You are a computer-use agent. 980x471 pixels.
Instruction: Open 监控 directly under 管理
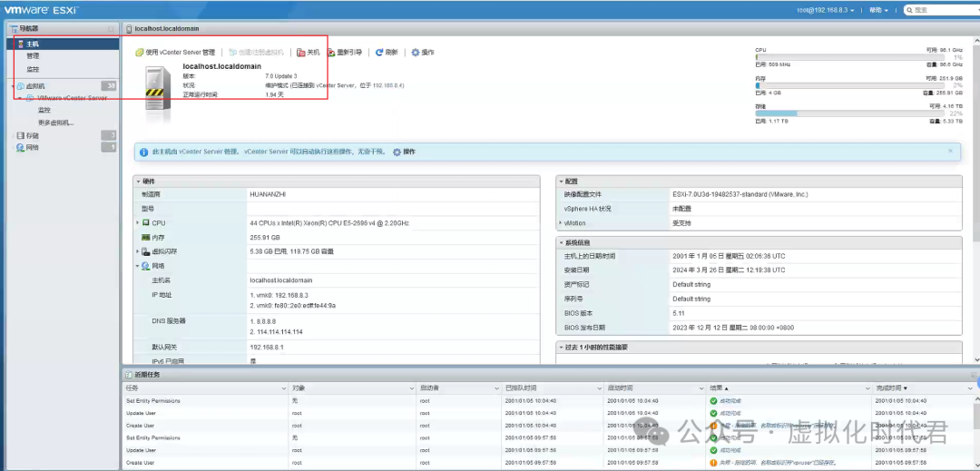tap(33, 69)
